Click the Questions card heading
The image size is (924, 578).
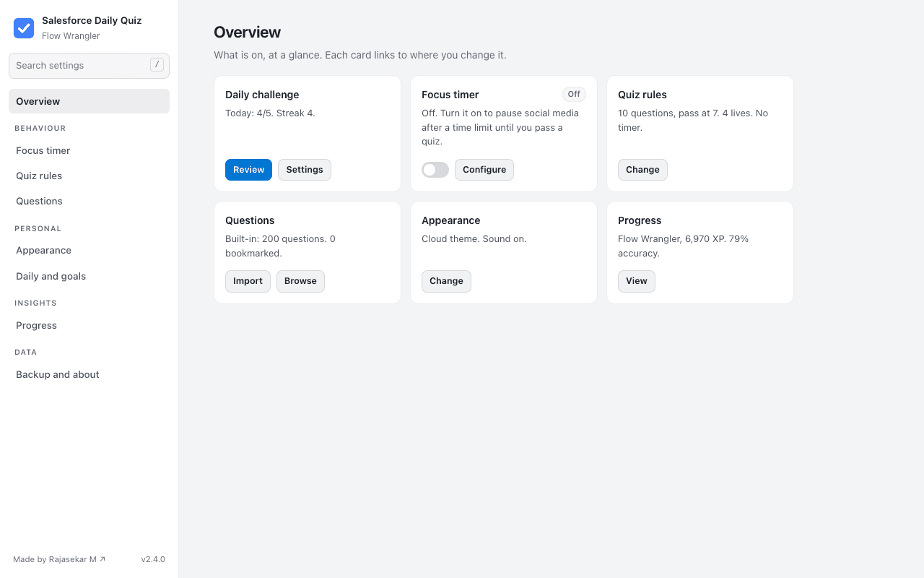pos(250,220)
